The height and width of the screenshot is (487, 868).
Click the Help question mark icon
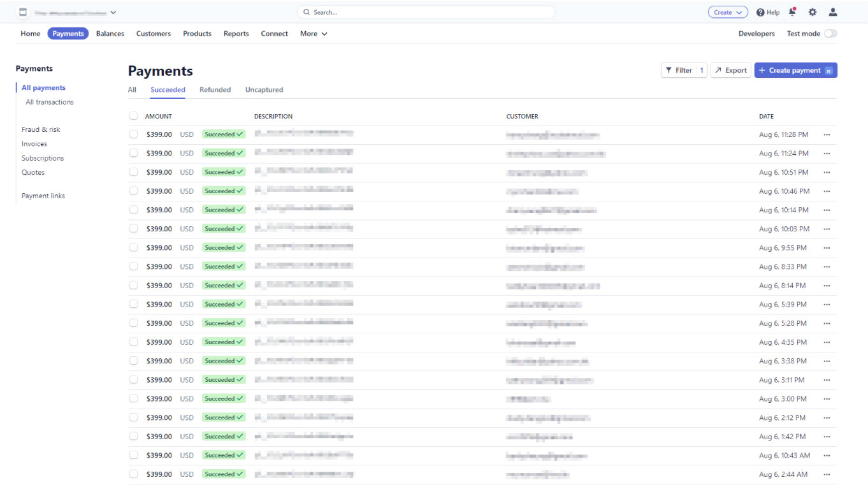coord(760,12)
